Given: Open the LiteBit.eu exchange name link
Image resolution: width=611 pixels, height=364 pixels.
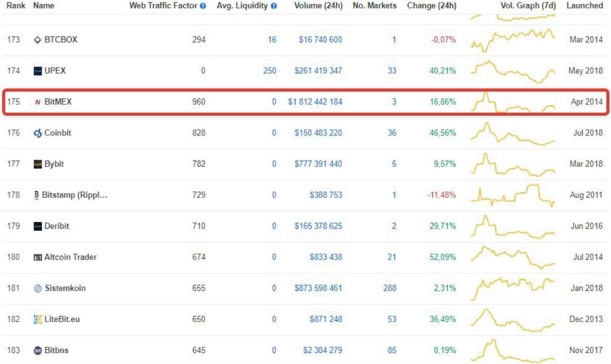Looking at the screenshot, I should pyautogui.click(x=62, y=319).
